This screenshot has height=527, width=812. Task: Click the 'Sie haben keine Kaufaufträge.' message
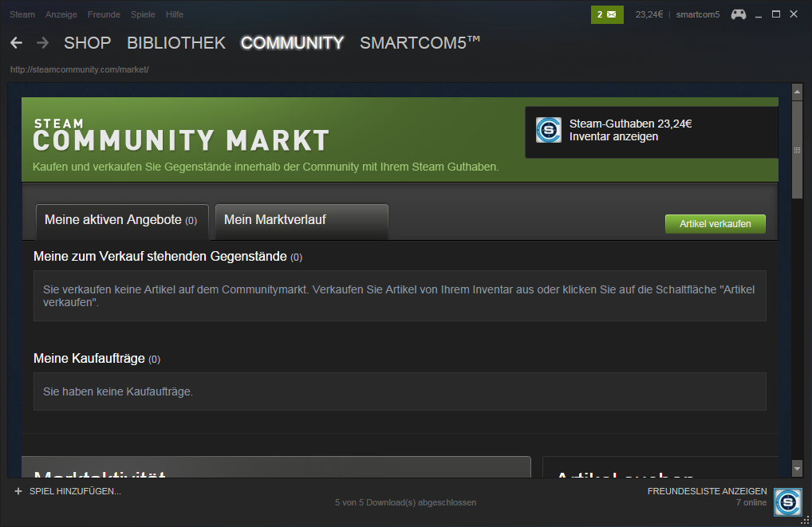118,392
